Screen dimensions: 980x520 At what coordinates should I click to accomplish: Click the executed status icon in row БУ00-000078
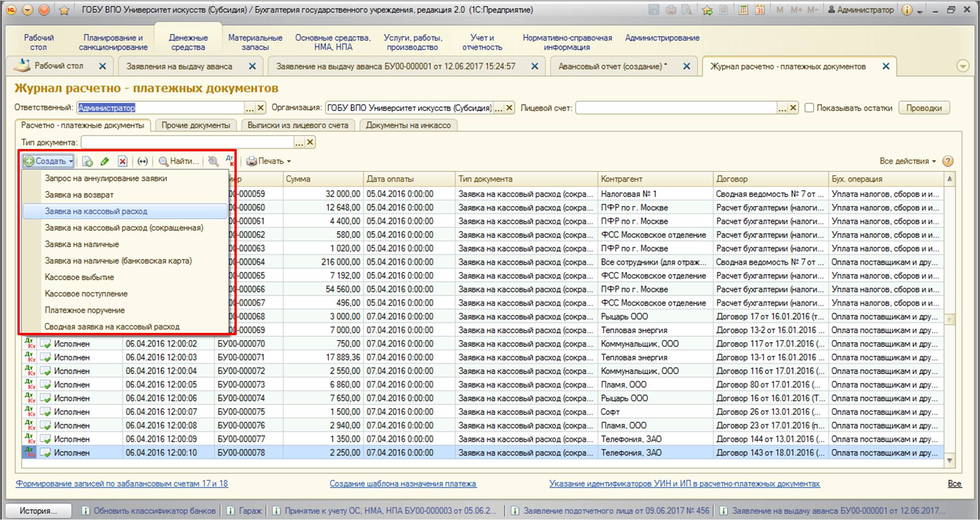tap(45, 453)
